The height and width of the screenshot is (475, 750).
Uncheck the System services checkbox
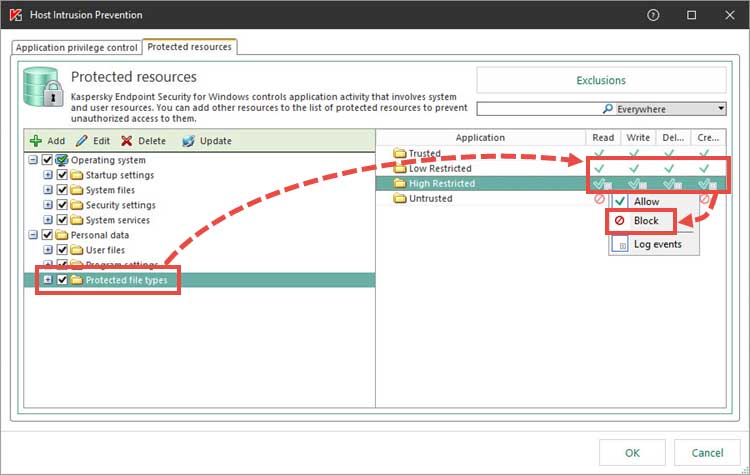tap(62, 220)
